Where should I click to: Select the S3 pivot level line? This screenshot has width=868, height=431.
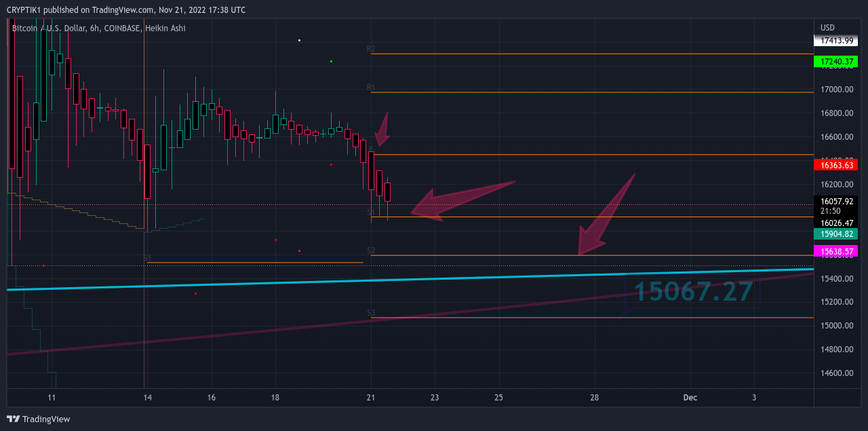click(592, 318)
